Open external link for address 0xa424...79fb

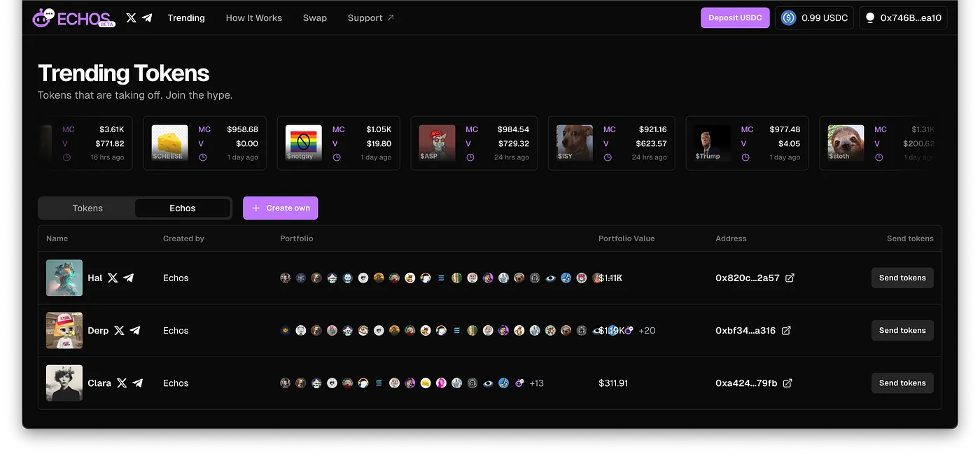(787, 383)
